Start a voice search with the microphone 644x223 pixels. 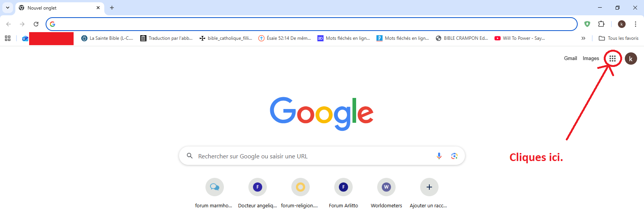click(439, 156)
